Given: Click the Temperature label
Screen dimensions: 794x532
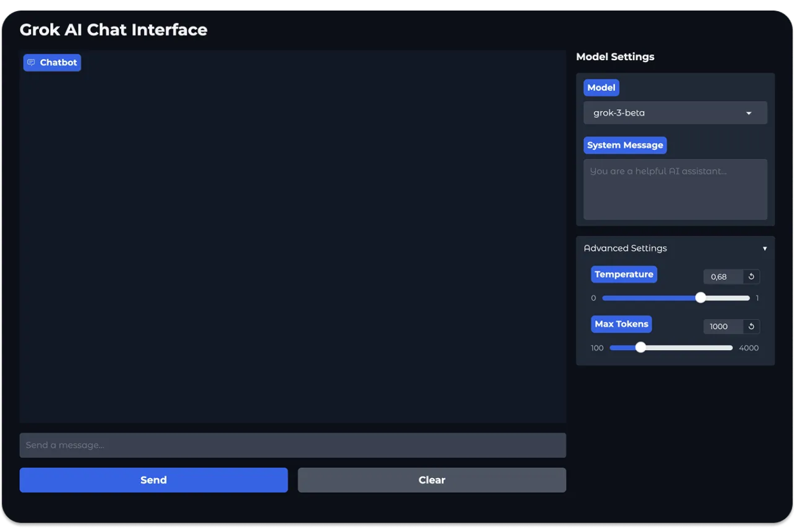Looking at the screenshot, I should 624,274.
